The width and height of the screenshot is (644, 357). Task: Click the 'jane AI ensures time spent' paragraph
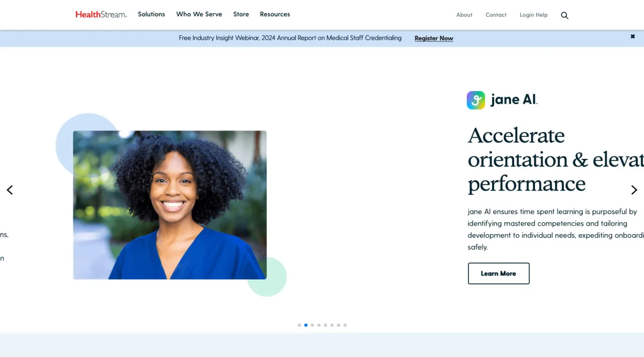(555, 229)
